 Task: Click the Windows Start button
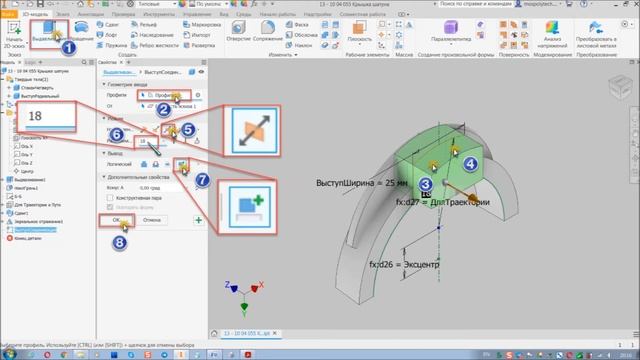coord(9,354)
